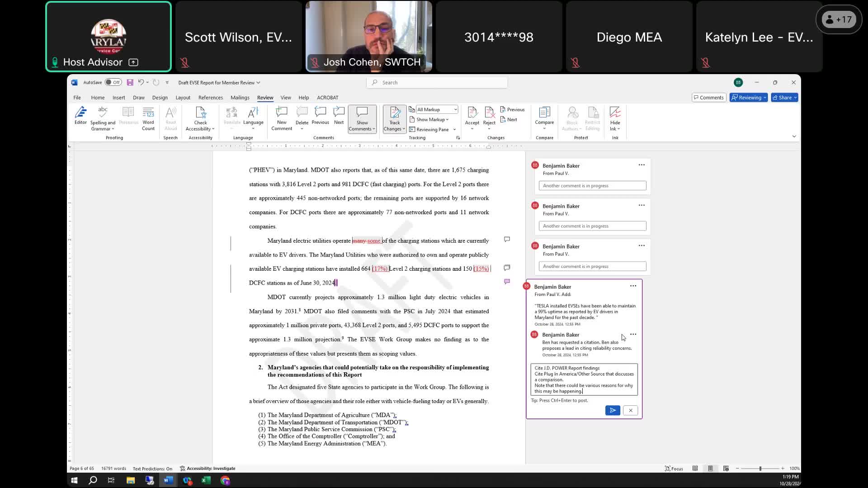Viewport: 868px width, 488px height.
Task: Open the Language tool
Action: click(x=253, y=117)
